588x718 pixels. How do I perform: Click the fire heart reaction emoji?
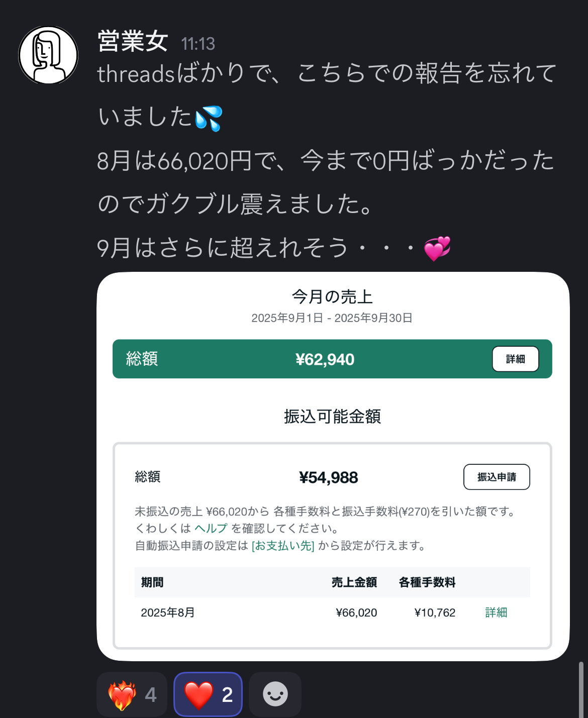point(122,695)
